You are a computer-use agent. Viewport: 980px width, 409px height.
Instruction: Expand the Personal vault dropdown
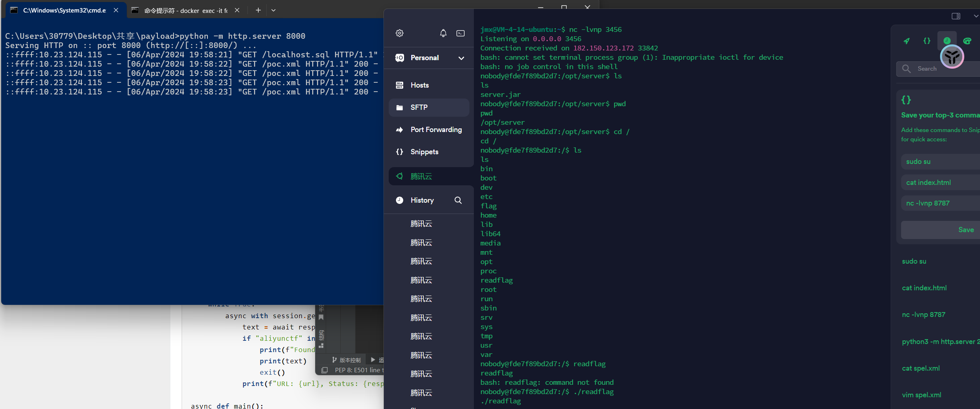coord(461,58)
